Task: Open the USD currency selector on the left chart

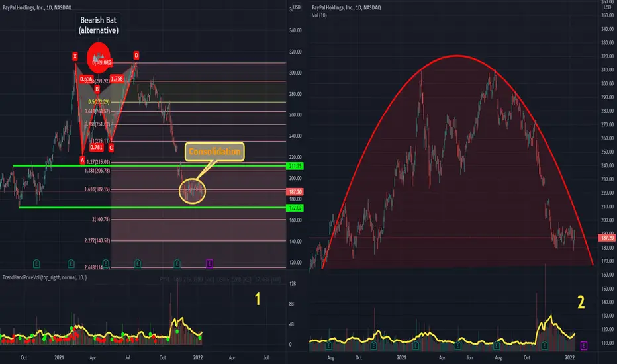Action: pyautogui.click(x=297, y=7)
